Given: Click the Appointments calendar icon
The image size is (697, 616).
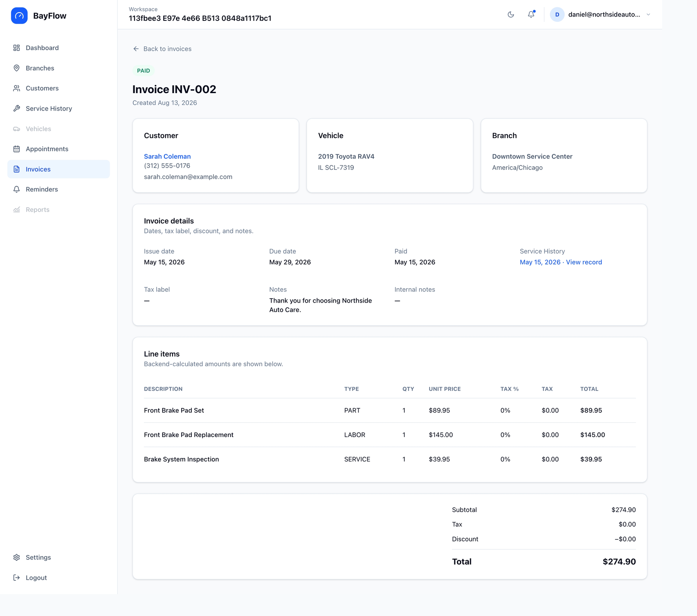Looking at the screenshot, I should pos(17,149).
